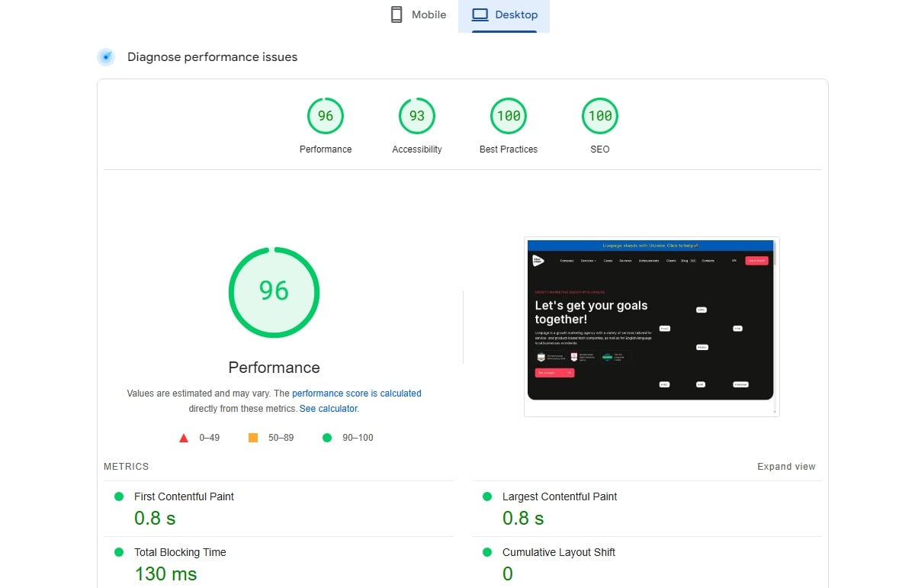Viewport: 915px width, 588px height.
Task: Open the 'See calculator' link
Action: (328, 409)
